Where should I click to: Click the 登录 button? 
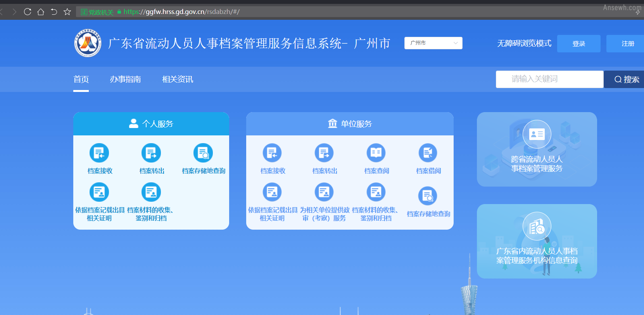pyautogui.click(x=579, y=43)
